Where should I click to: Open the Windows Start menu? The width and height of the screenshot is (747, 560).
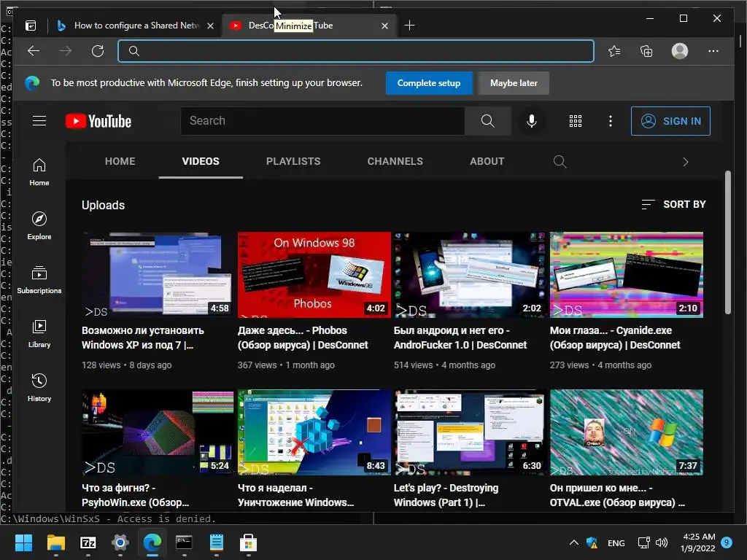tap(23, 542)
